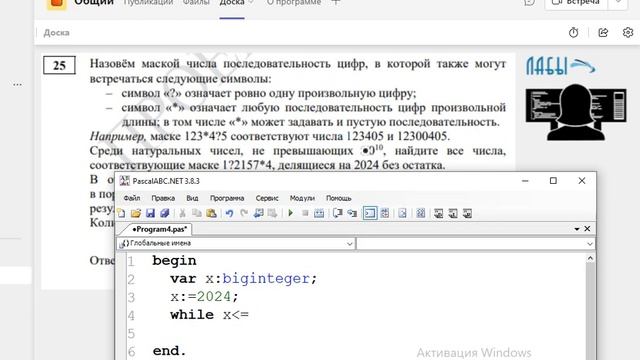Viewport: 640px width, 360px height.
Task: Click the programmer silhouette image on whiteboard
Action: coord(576,112)
